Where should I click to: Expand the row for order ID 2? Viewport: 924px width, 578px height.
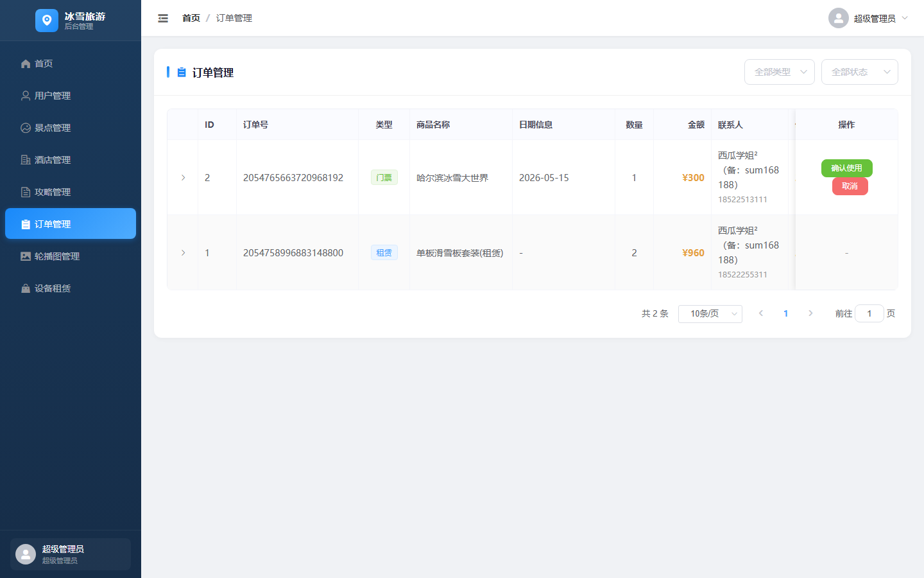(183, 178)
